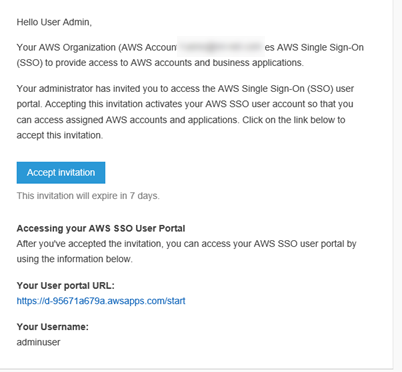402x372 pixels.
Task: Select the 'adminuser' username text
Action: pyautogui.click(x=39, y=342)
